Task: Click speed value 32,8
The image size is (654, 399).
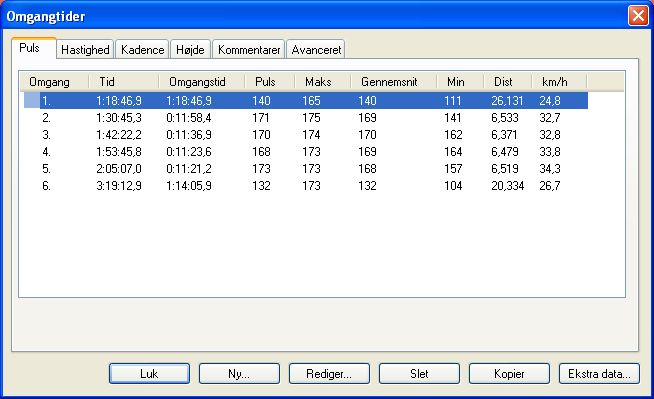Action: click(x=550, y=135)
